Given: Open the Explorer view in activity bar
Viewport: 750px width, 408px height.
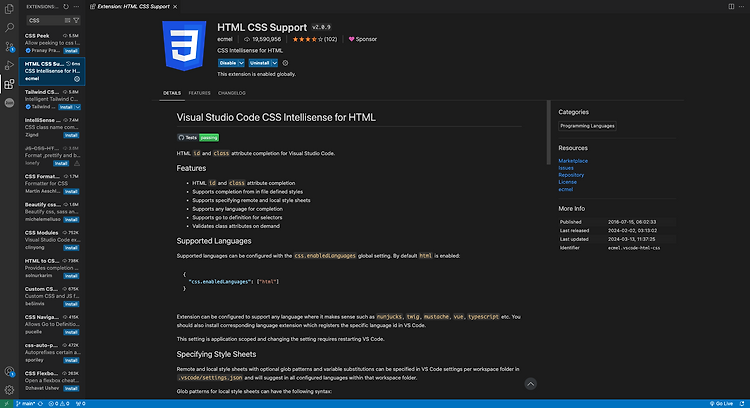Looking at the screenshot, I should point(9,9).
